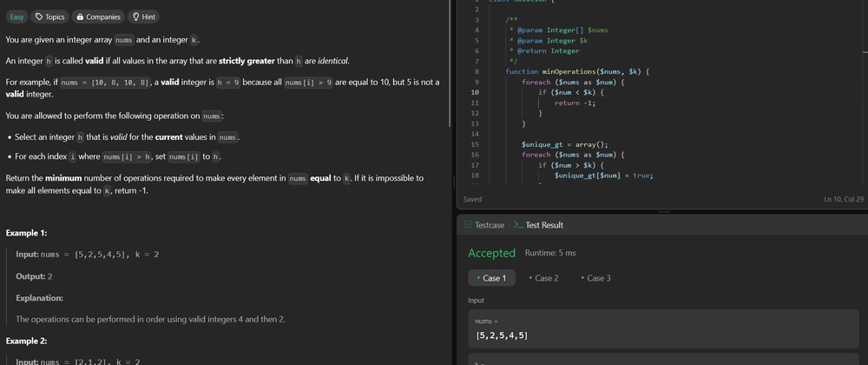Click the Example 1: heading
The image size is (868, 365).
26,233
